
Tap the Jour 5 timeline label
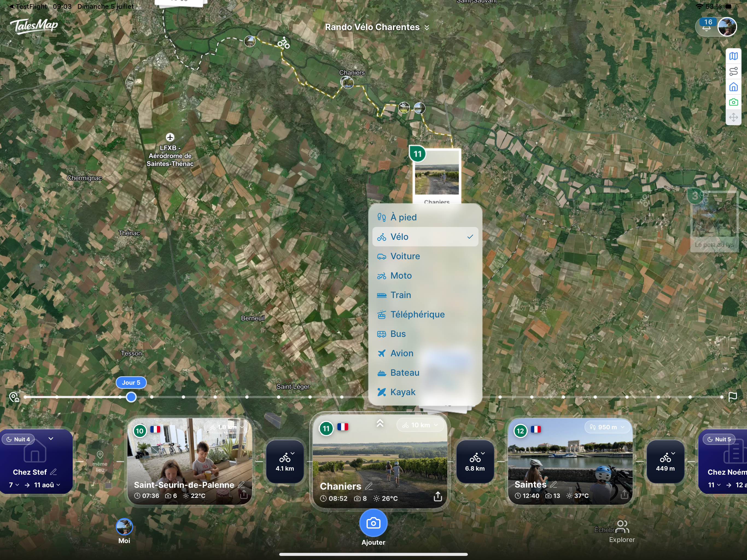pyautogui.click(x=131, y=382)
